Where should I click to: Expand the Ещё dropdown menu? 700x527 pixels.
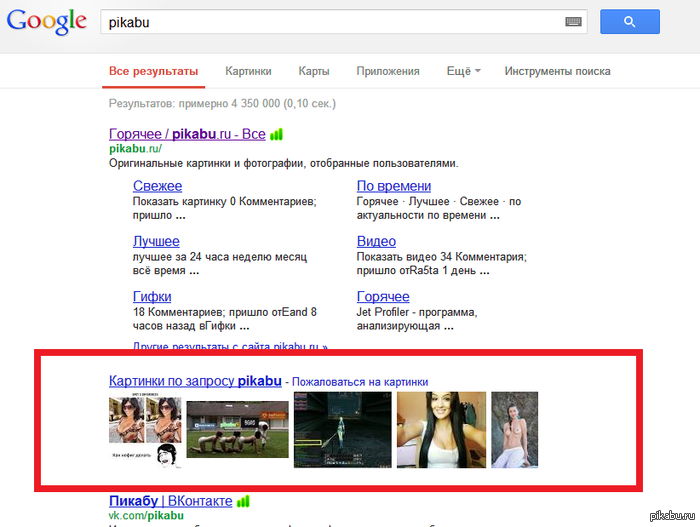point(463,71)
